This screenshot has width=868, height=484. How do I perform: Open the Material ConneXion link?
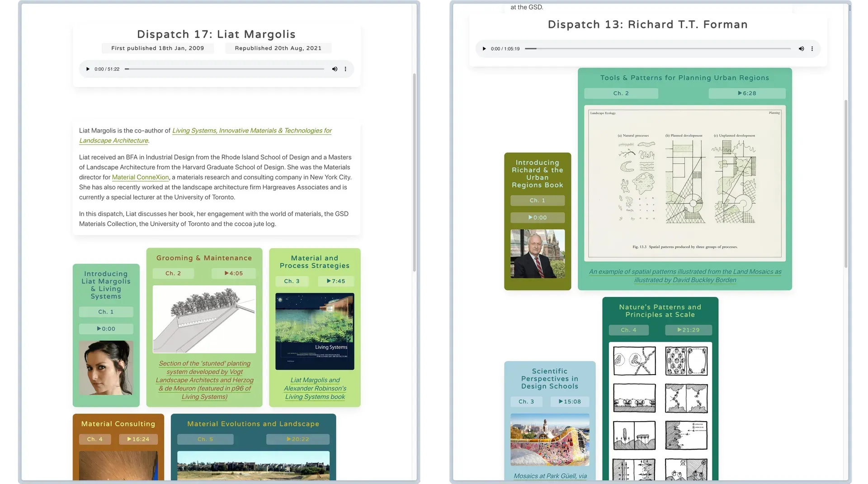(140, 178)
